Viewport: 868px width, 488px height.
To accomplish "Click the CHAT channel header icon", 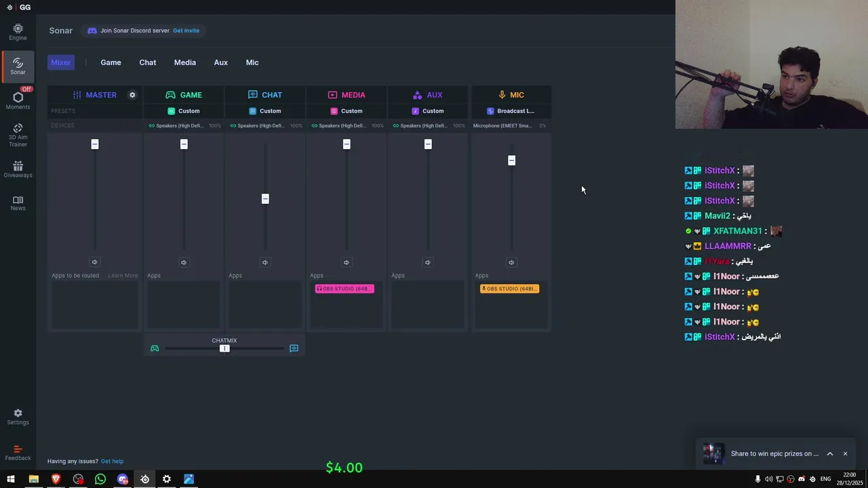I will point(252,95).
